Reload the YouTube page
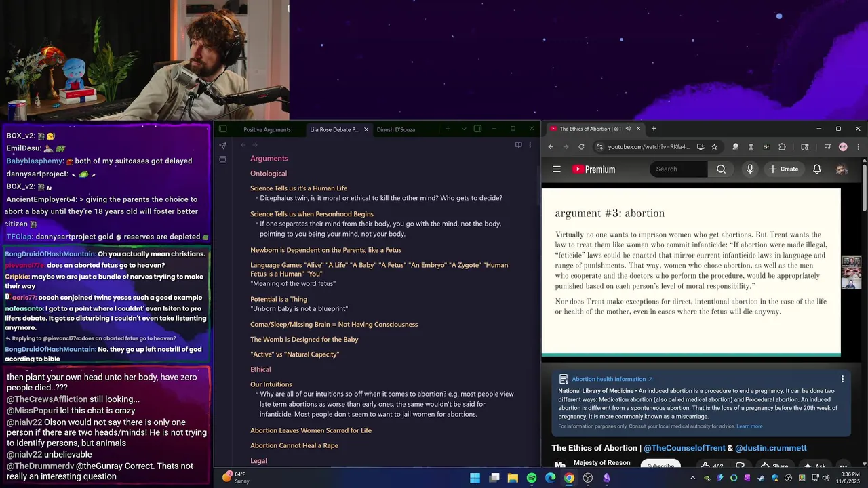 tap(581, 147)
